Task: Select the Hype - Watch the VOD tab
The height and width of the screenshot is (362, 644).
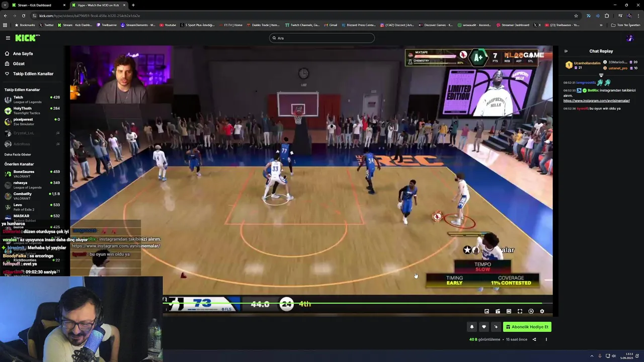Action: [98, 5]
